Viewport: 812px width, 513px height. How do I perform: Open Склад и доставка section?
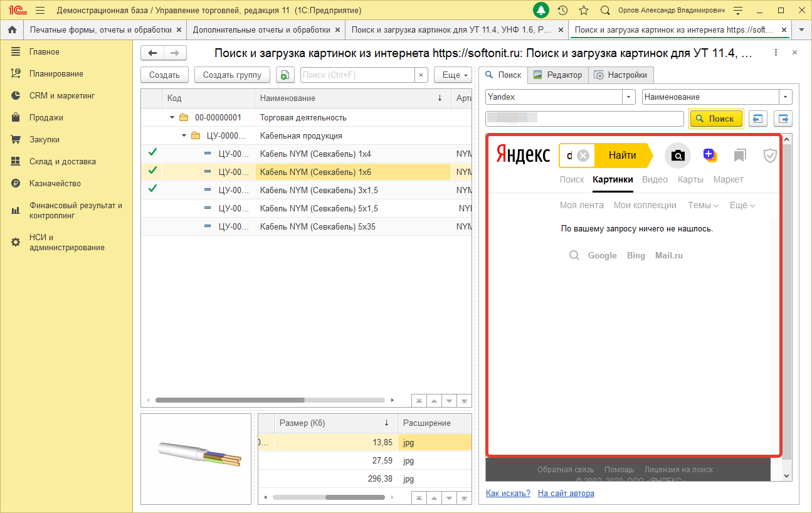pyautogui.click(x=62, y=161)
